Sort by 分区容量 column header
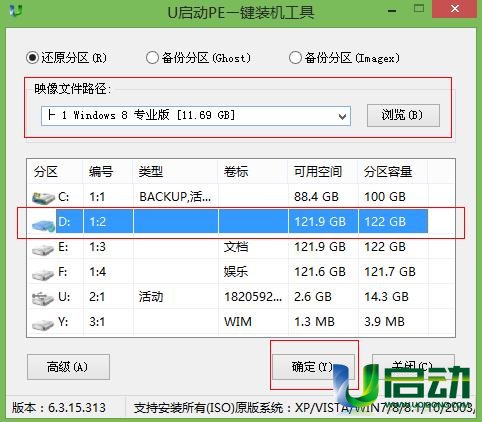 click(x=393, y=172)
